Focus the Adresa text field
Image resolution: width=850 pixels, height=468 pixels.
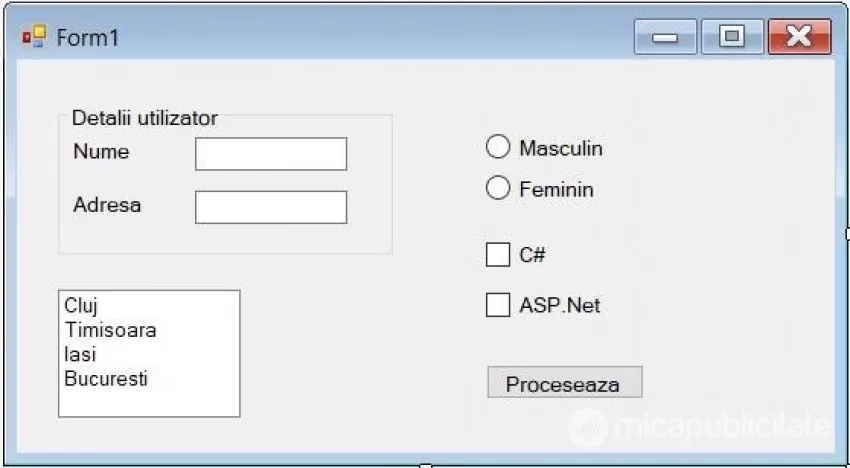point(271,207)
